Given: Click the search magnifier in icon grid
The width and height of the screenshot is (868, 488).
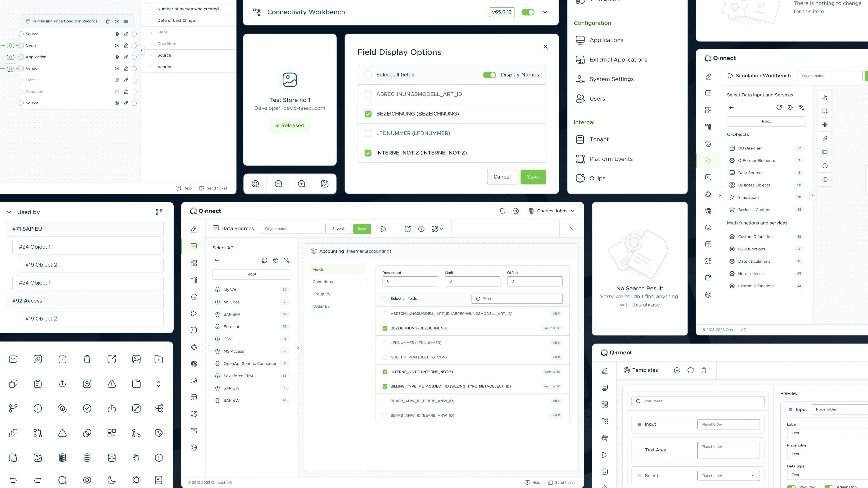Looking at the screenshot, I should coord(62,480).
